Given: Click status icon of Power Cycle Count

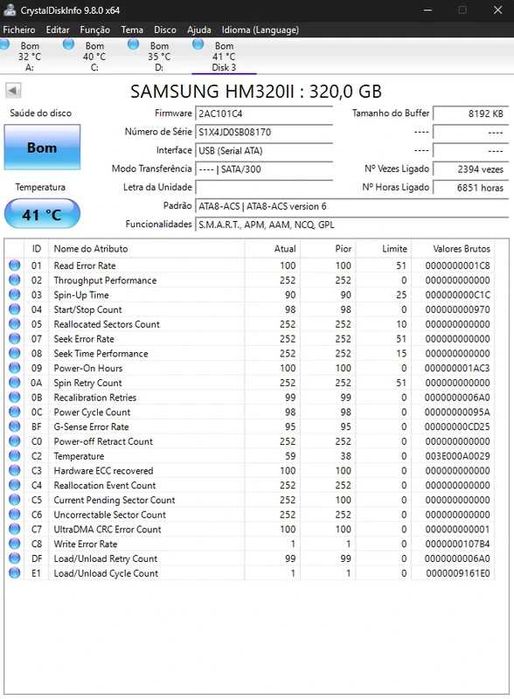Looking at the screenshot, I should [14, 412].
